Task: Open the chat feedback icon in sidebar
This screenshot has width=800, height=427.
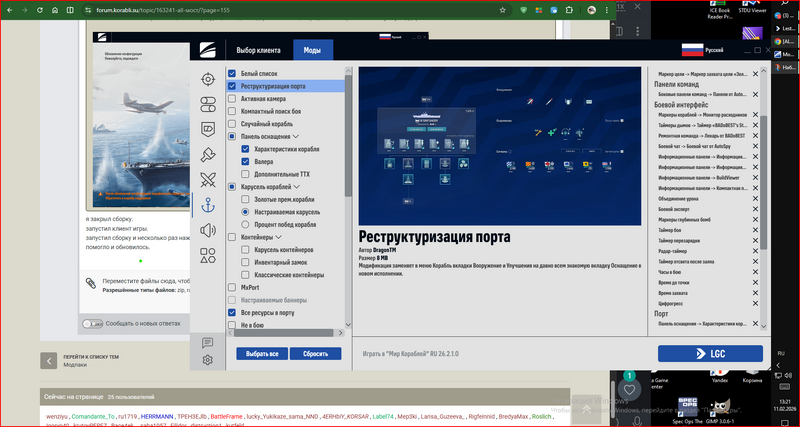Action: pyautogui.click(x=208, y=342)
